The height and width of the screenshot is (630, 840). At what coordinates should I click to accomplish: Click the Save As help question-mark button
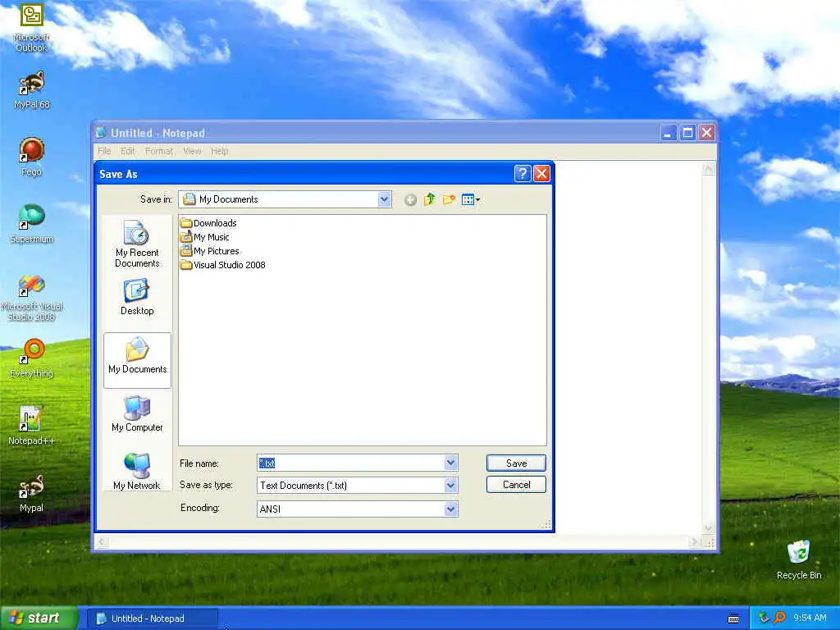[523, 174]
